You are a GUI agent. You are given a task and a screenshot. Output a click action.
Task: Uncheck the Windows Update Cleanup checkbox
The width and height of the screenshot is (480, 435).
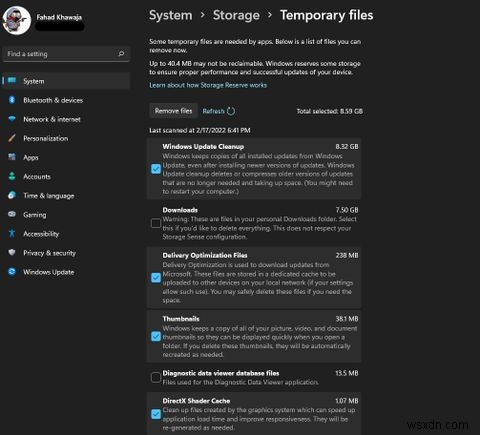[156, 169]
